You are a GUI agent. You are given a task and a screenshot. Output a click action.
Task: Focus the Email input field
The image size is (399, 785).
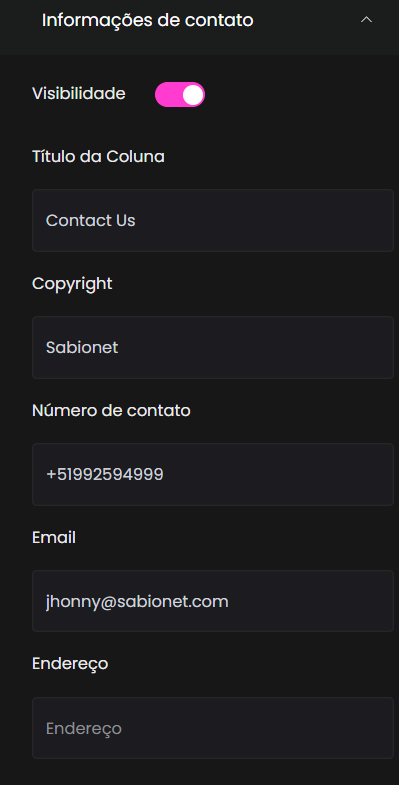pyautogui.click(x=213, y=601)
